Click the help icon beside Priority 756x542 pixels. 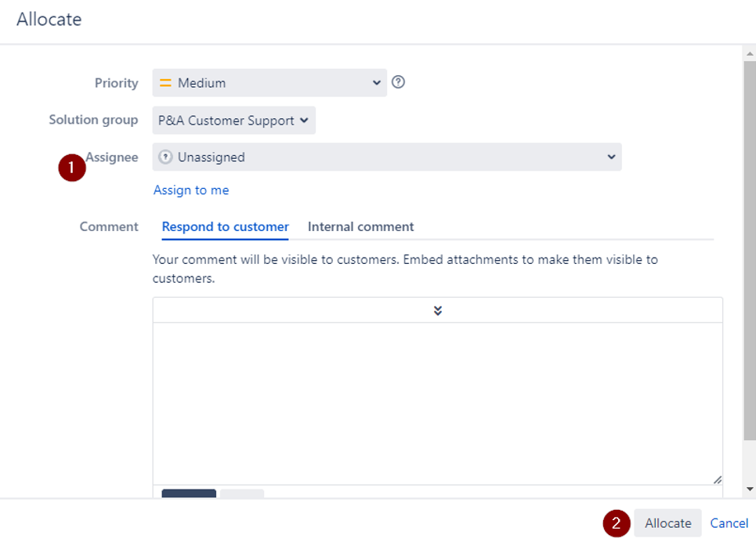click(398, 82)
